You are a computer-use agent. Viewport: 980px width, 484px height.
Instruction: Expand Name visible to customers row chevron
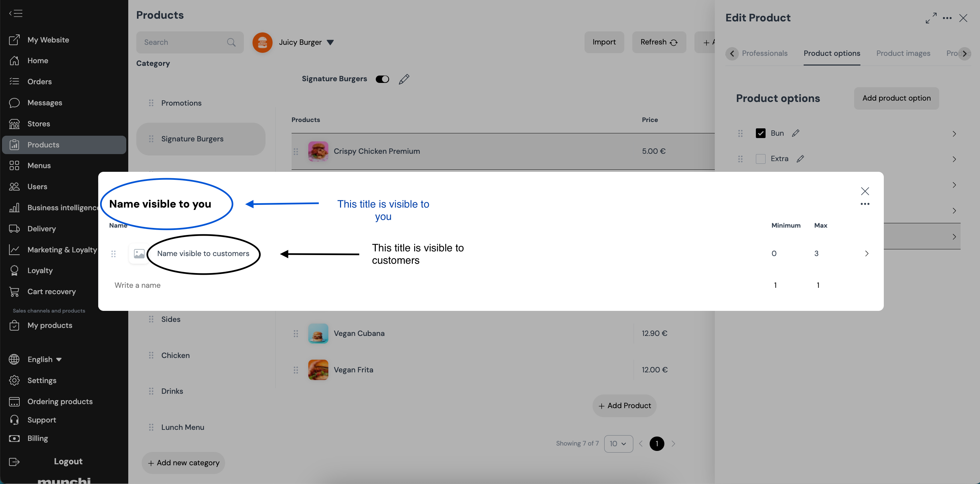tap(866, 253)
